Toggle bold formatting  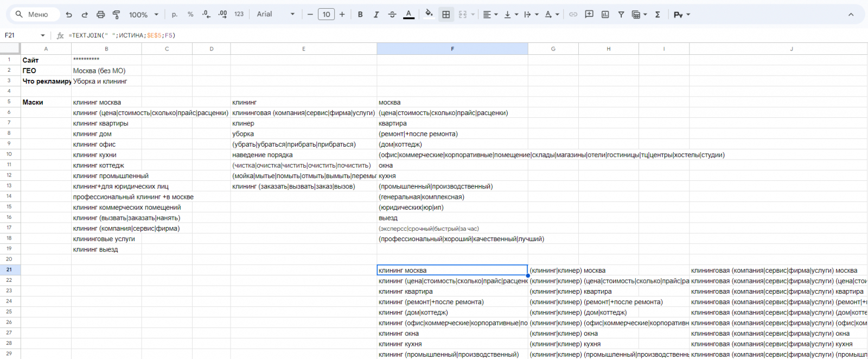click(x=360, y=15)
